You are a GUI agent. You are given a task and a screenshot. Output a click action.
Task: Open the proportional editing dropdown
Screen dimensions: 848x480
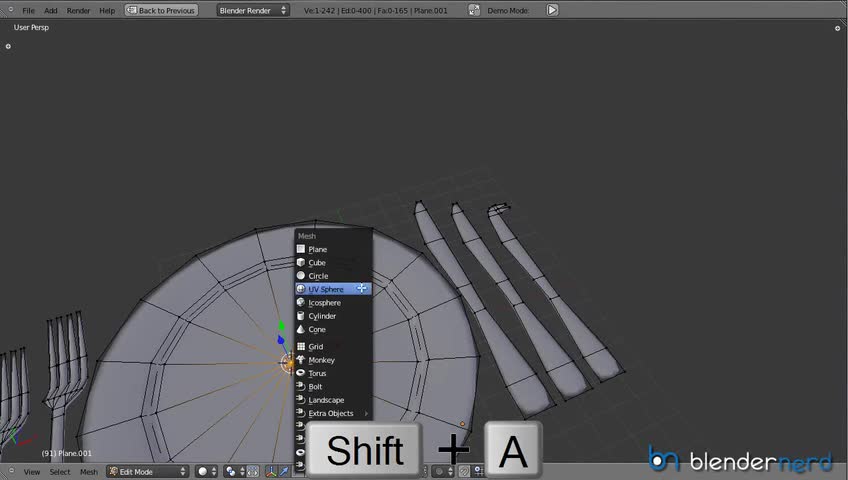pyautogui.click(x=442, y=472)
